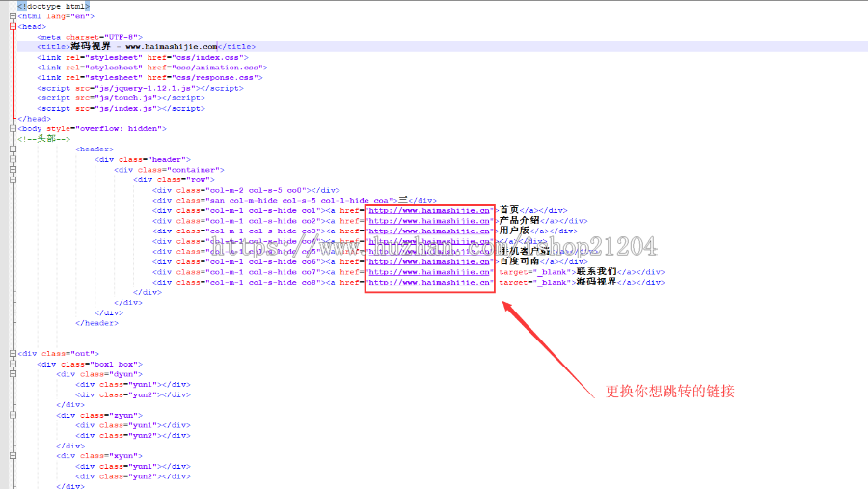This screenshot has height=489, width=868.
Task: Click the 用户版 link text
Action: pyautogui.click(x=514, y=231)
